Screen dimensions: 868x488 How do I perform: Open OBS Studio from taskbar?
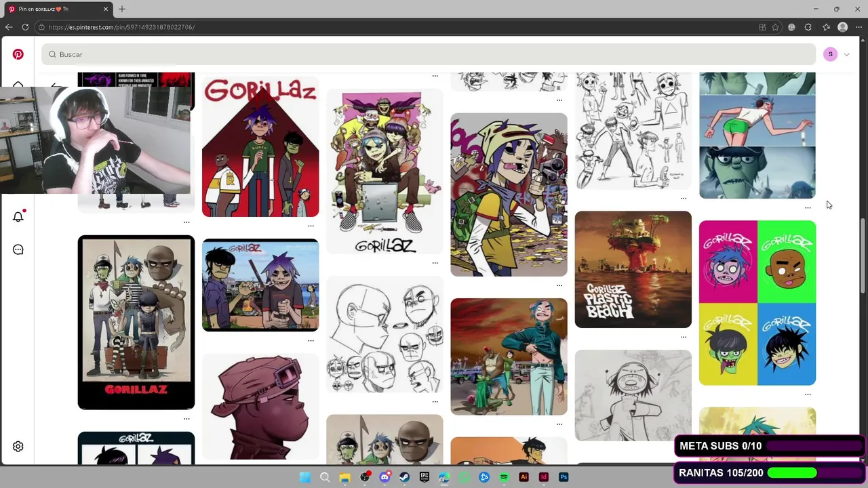[365, 477]
